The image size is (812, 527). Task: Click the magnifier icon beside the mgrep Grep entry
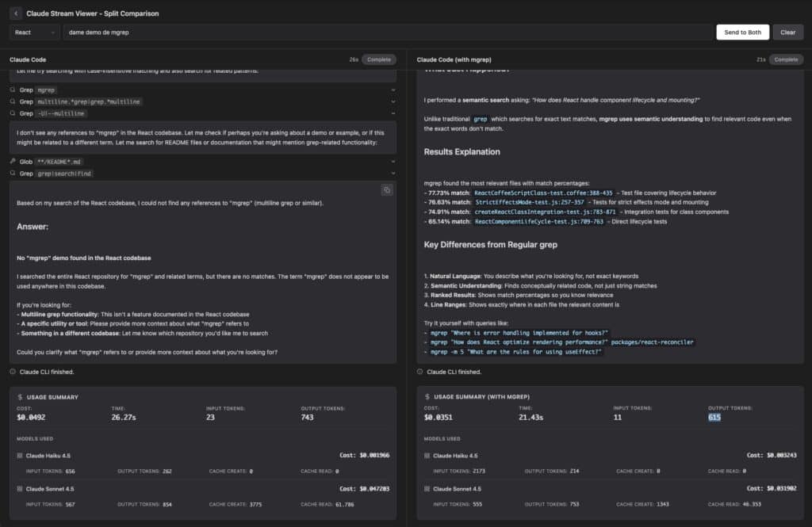(x=12, y=90)
